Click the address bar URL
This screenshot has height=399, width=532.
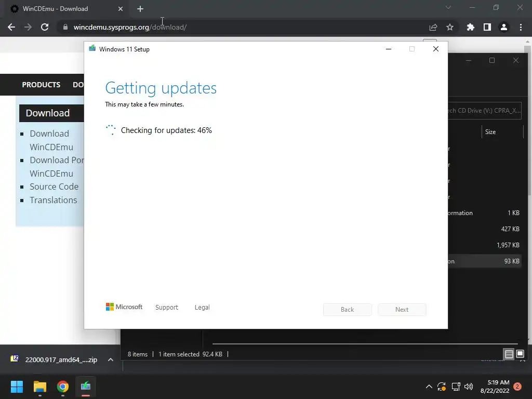tap(130, 27)
